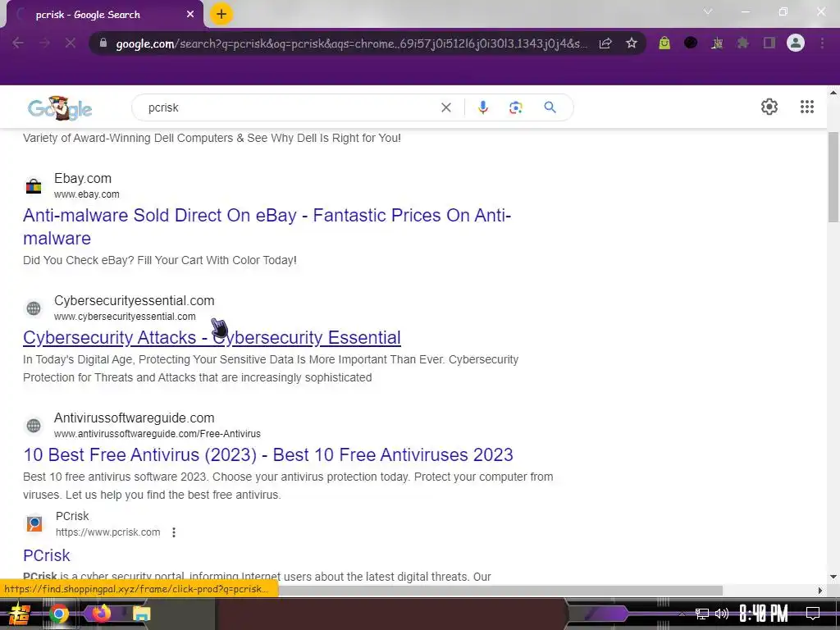Open Chrome from the taskbar
The width and height of the screenshot is (840, 630).
click(59, 614)
